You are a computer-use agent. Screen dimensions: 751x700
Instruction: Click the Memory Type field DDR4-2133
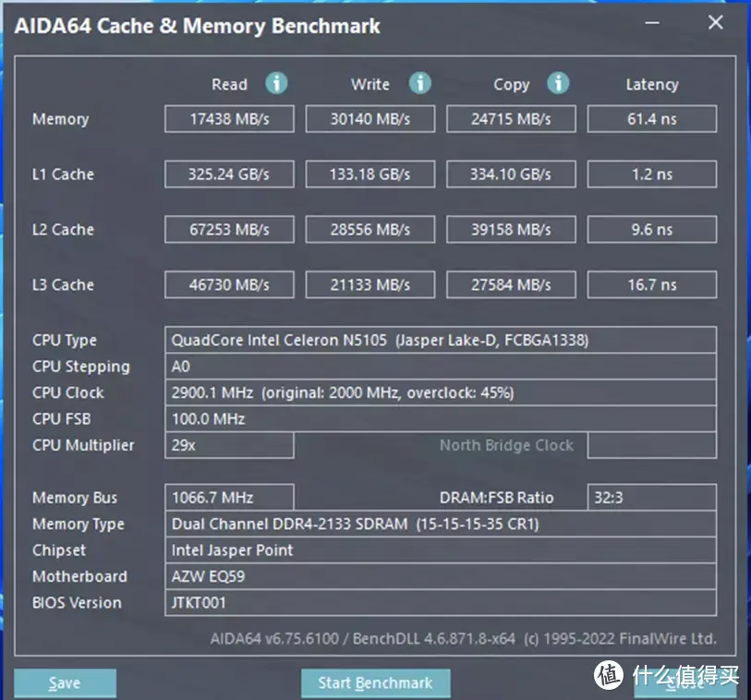tap(441, 524)
